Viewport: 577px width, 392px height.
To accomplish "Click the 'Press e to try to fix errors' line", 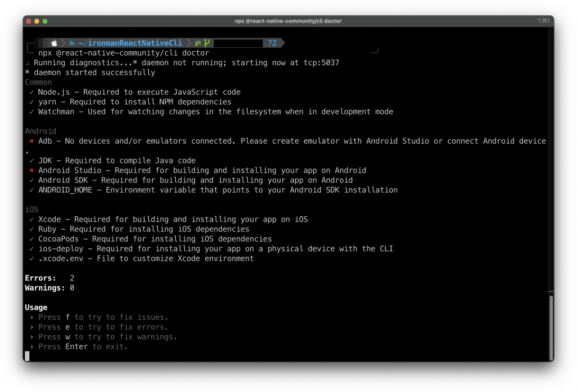I will (99, 327).
